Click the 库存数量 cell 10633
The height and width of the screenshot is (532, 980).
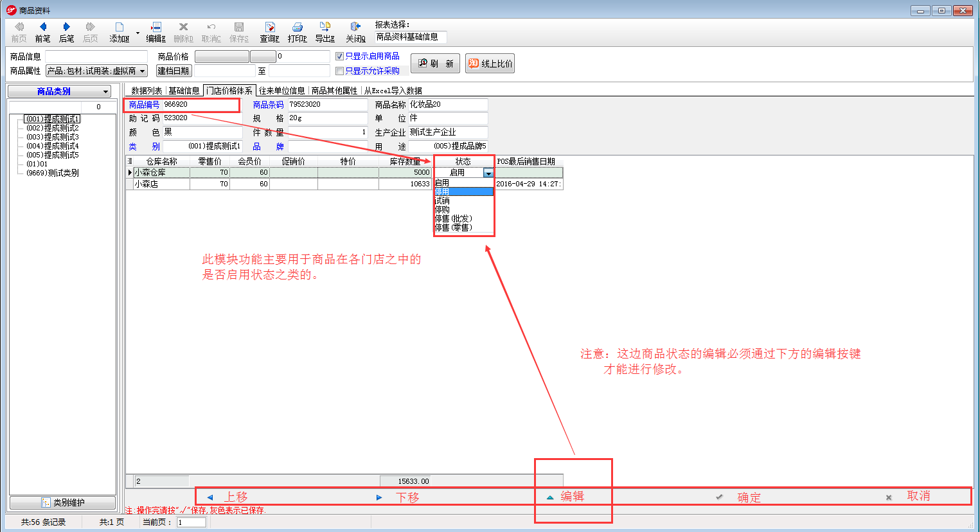click(405, 184)
